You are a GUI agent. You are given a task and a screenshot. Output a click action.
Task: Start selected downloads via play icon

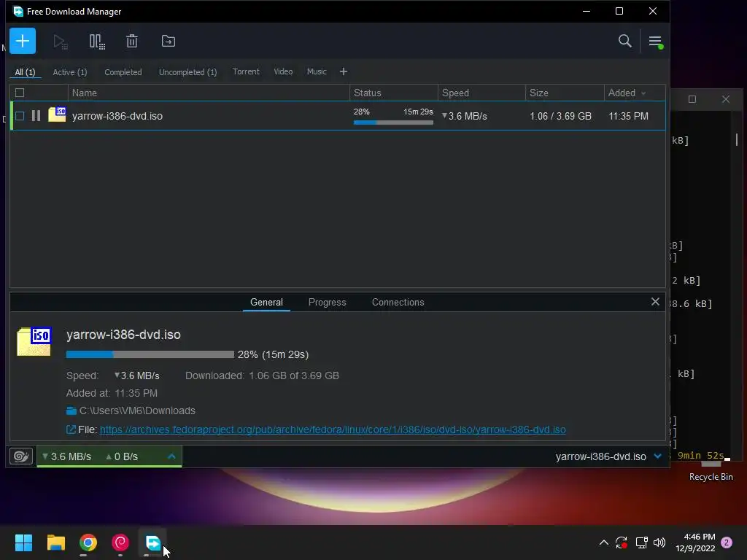(60, 42)
